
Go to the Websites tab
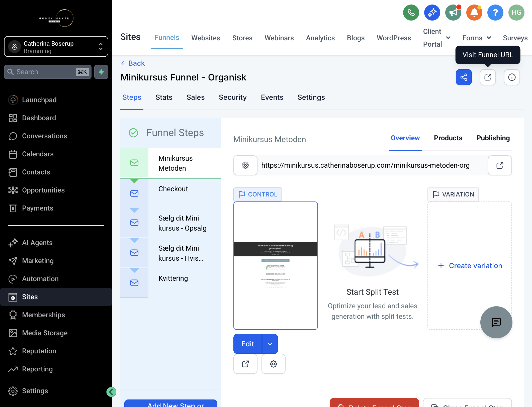[x=206, y=38]
